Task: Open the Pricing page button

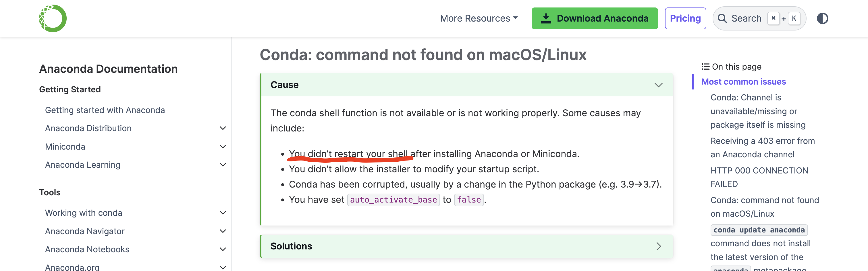Action: [x=685, y=18]
